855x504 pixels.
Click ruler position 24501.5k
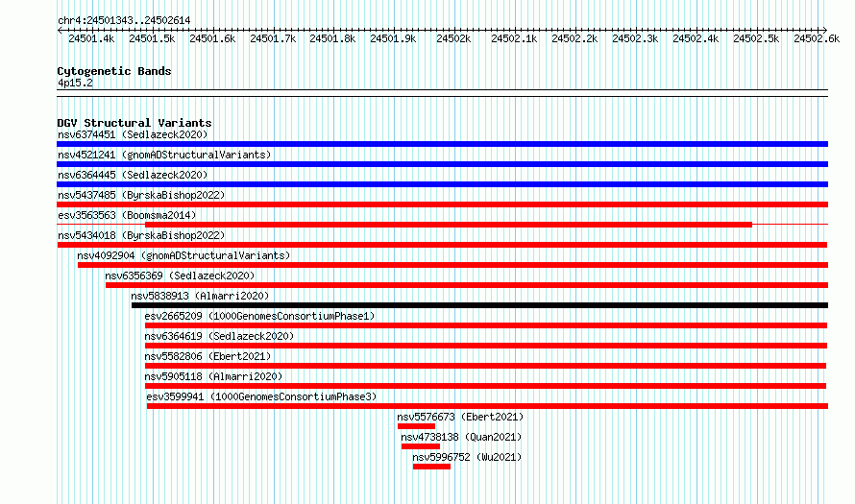152,38
